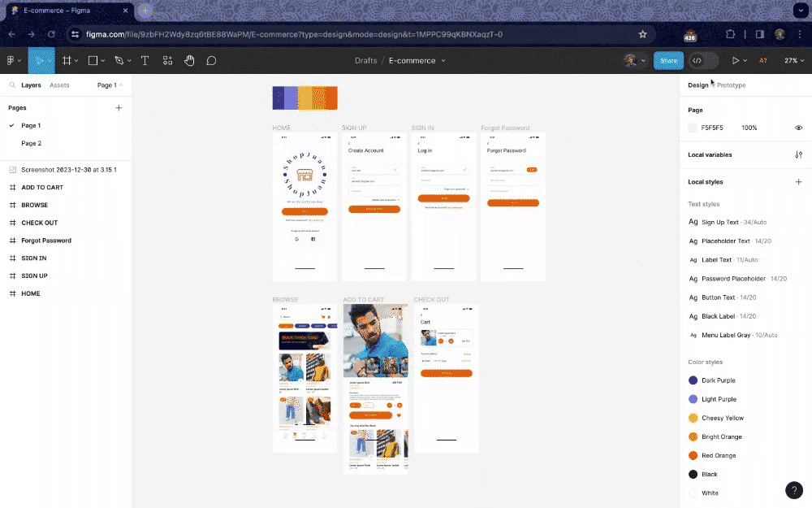Edit the page opacity 100% field
The image size is (812, 508).
[749, 128]
